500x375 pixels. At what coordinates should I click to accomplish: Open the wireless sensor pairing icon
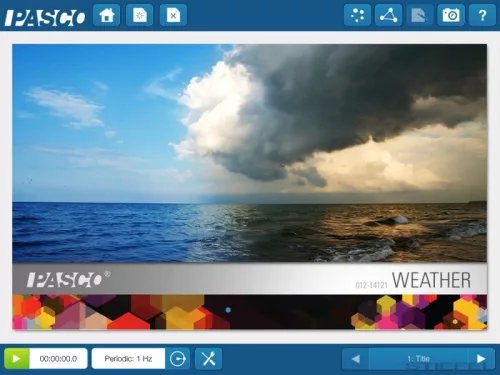[x=357, y=15]
